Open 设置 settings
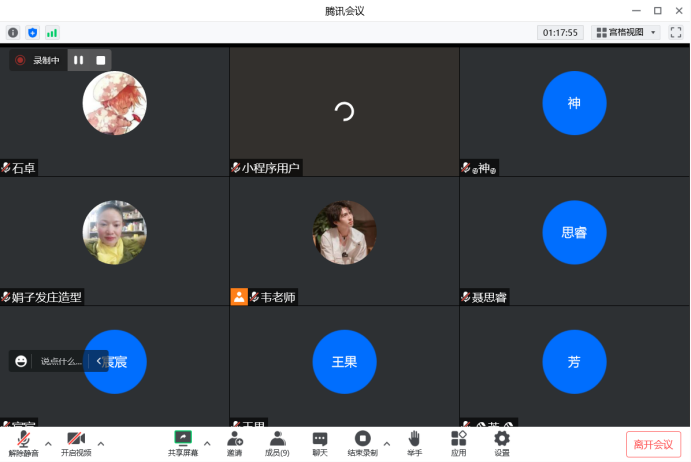691x462 pixels. 502,443
